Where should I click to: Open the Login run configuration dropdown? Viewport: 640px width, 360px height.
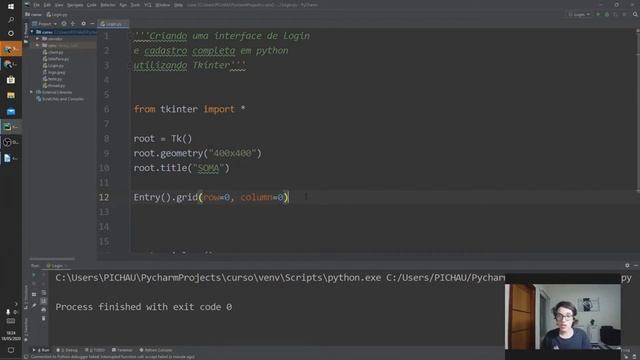click(580, 14)
